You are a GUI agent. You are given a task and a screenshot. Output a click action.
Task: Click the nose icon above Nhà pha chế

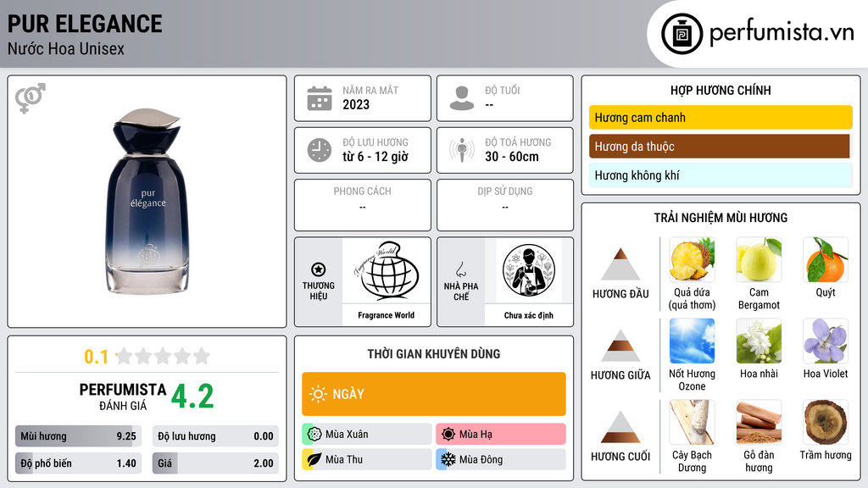[460, 269]
